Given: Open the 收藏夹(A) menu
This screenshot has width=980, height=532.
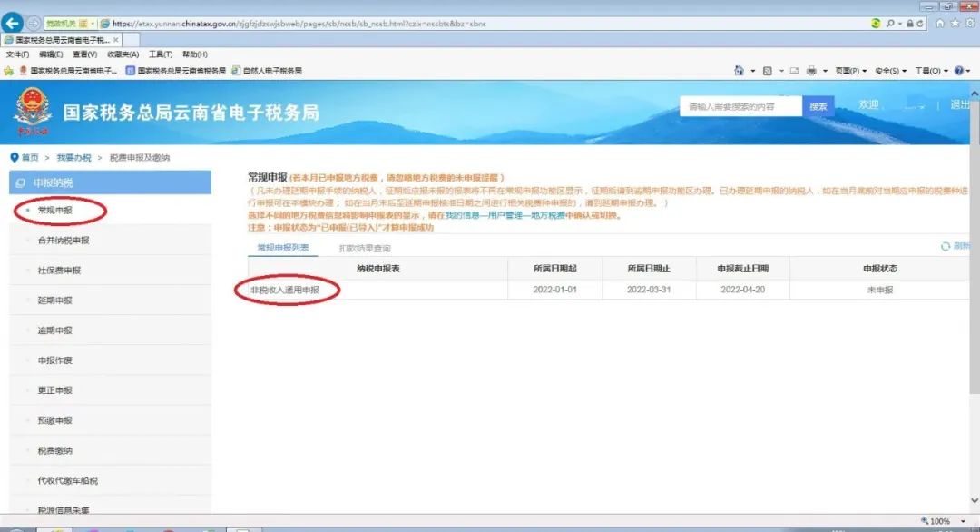Looking at the screenshot, I should tap(122, 54).
